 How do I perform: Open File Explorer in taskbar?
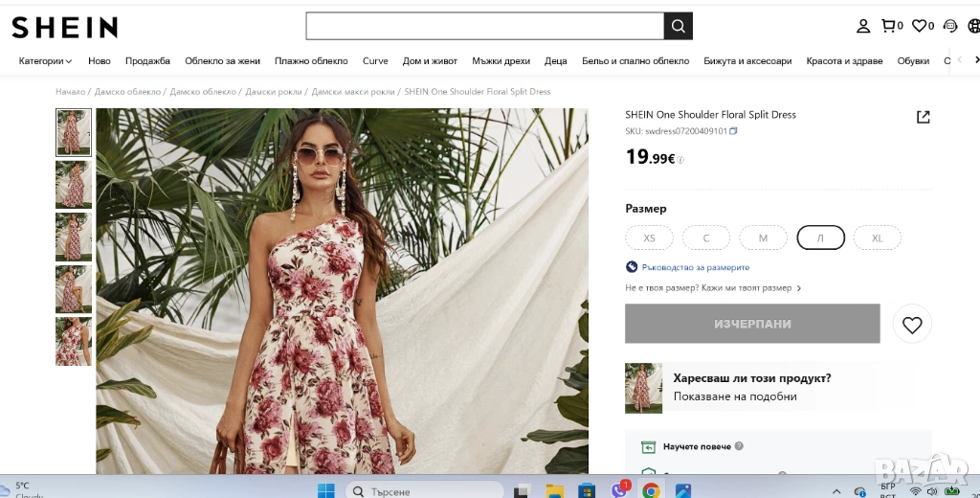point(554,491)
